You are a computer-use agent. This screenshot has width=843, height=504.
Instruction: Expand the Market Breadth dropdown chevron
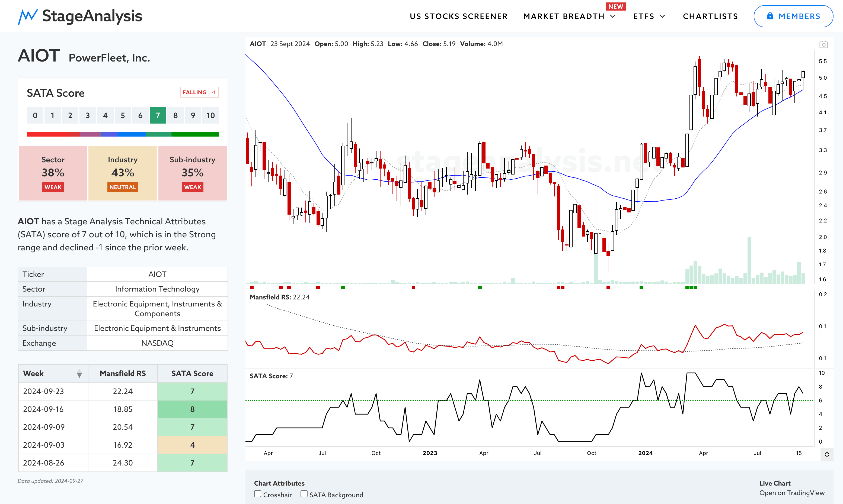[x=613, y=16]
